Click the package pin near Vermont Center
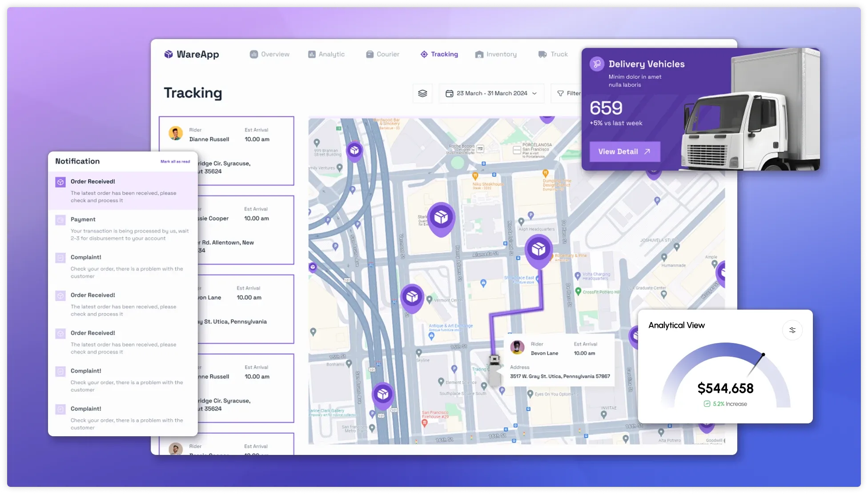This screenshot has height=494, width=868. coord(412,297)
